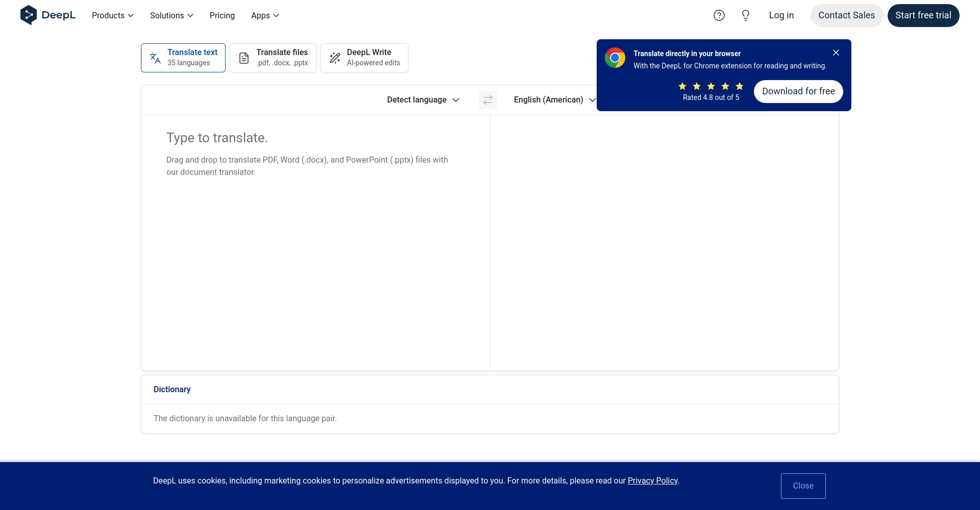Open the Privacy Policy link
The image size is (980, 510).
point(653,480)
